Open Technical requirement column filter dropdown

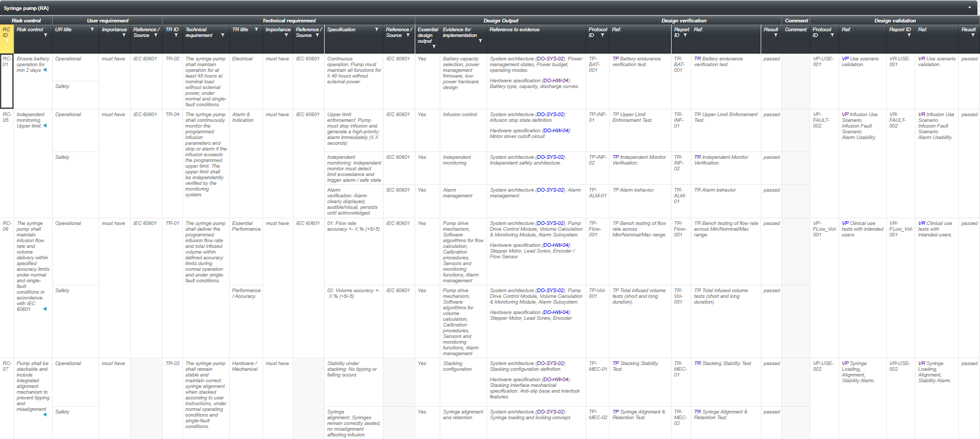(222, 35)
